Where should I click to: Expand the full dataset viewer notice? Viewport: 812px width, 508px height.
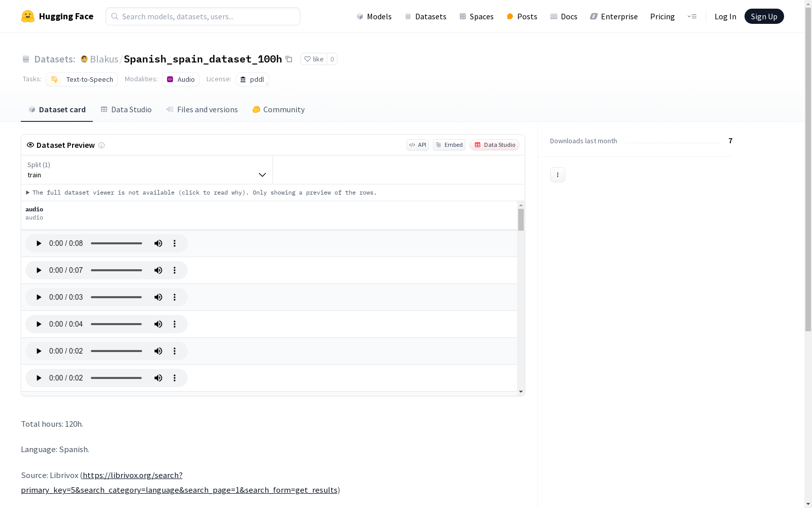point(201,193)
